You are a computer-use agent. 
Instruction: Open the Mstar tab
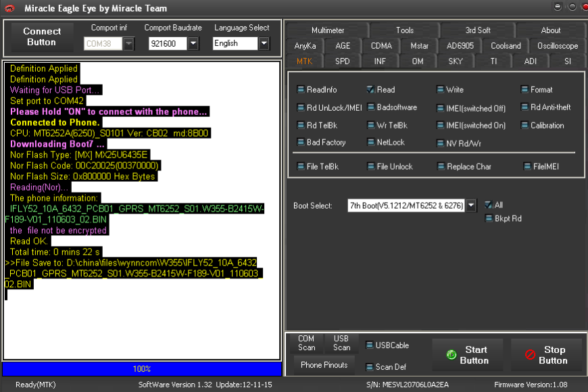[419, 46]
